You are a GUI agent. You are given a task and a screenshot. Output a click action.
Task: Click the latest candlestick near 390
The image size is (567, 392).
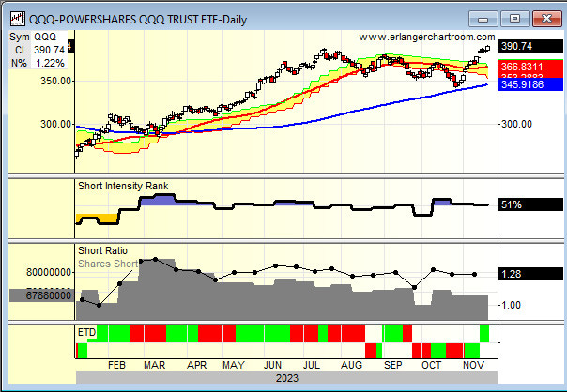pyautogui.click(x=488, y=48)
